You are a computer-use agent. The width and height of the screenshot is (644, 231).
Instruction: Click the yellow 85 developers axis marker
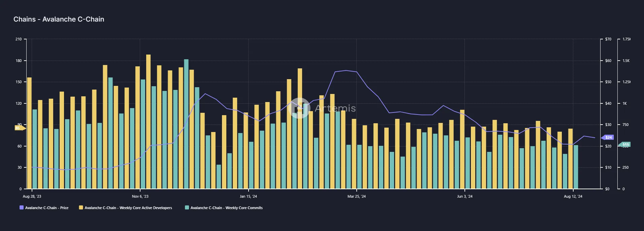pyautogui.click(x=20, y=128)
